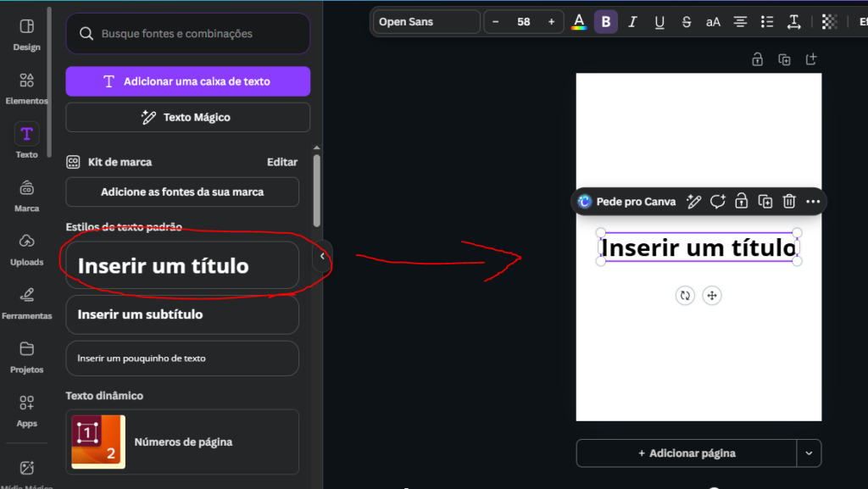Open the Uploads sidebar section
This screenshot has width=868, height=489.
click(26, 248)
